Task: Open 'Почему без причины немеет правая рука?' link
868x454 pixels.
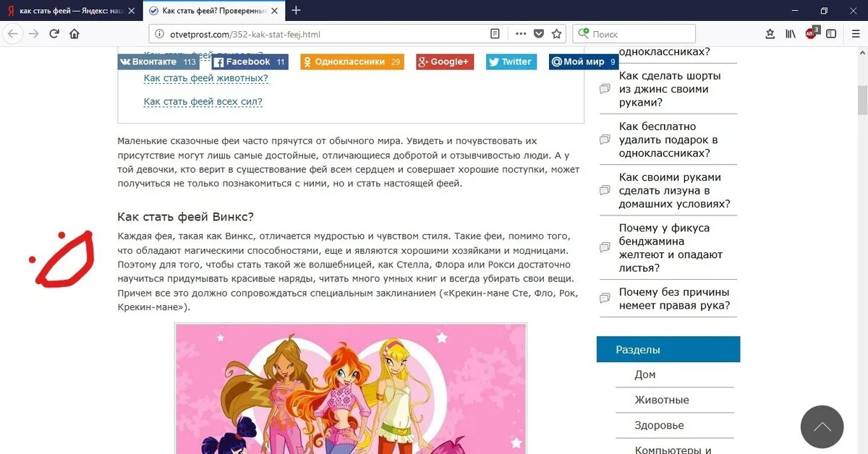Action: click(x=674, y=299)
